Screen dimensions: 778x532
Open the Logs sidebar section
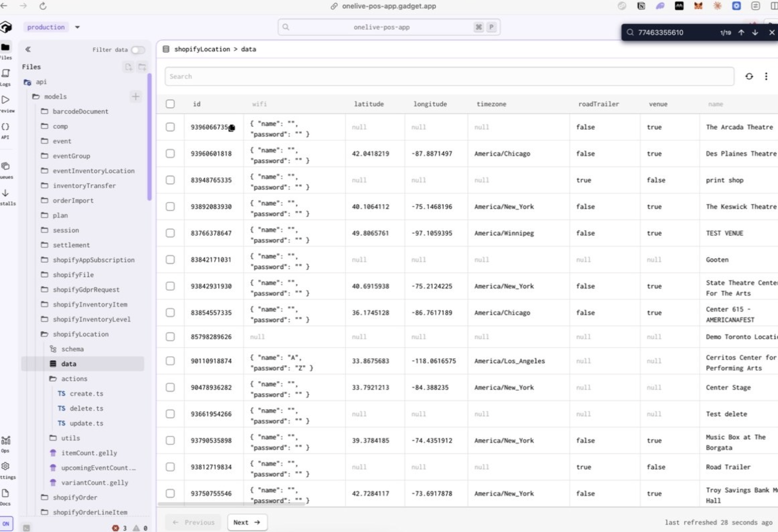point(6,77)
